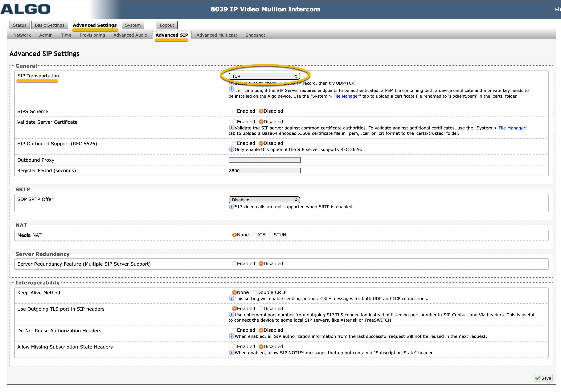The image size is (561, 392).
Task: Select Disabled for SIPS Scheme
Action: pos(261,111)
